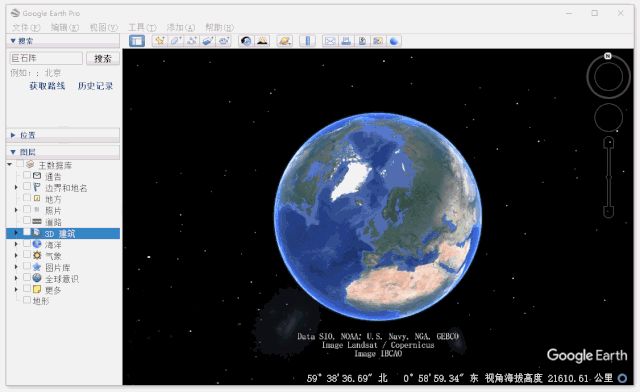
Task: Click the move joystick circle control
Action: [608, 118]
